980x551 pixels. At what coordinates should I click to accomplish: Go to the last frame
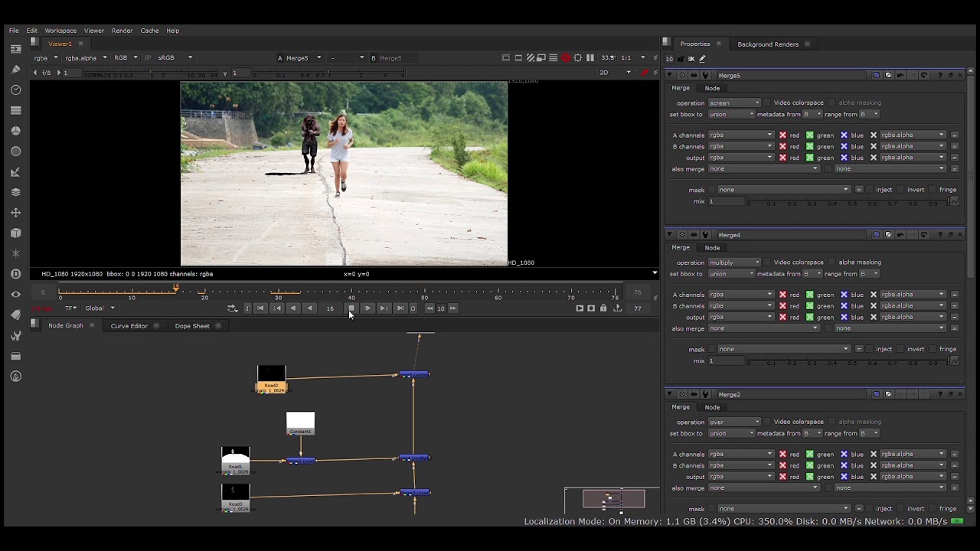point(400,308)
